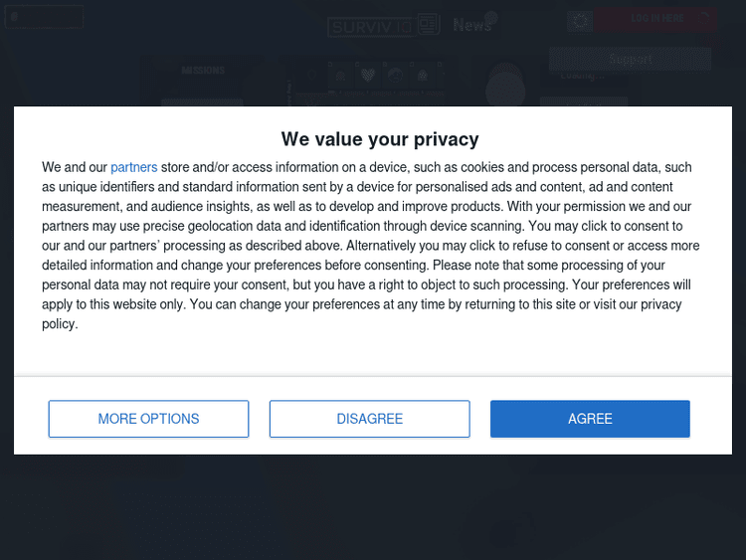Click the red Log In button
Image resolution: width=746 pixels, height=560 pixels.
656,19
